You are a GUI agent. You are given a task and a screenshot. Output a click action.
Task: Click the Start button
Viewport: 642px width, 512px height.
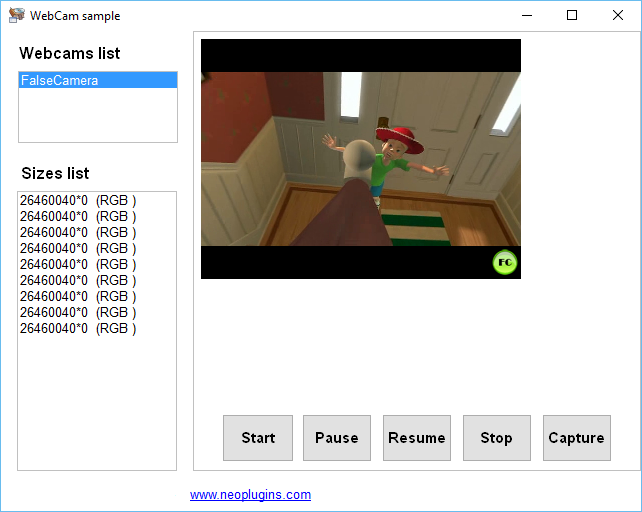coord(258,438)
